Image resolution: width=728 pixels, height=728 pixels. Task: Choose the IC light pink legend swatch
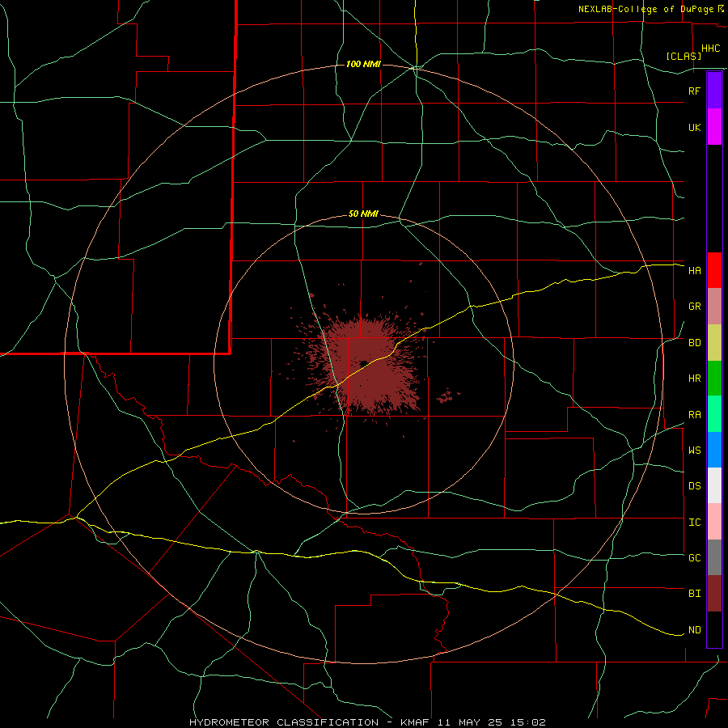click(714, 522)
